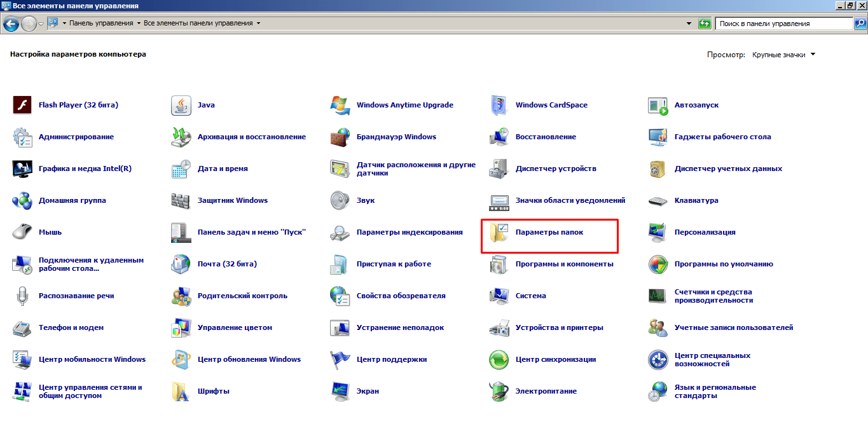Image resolution: width=868 pixels, height=433 pixels.
Task: Open the Диспетчер учетных данных icon
Action: point(658,168)
